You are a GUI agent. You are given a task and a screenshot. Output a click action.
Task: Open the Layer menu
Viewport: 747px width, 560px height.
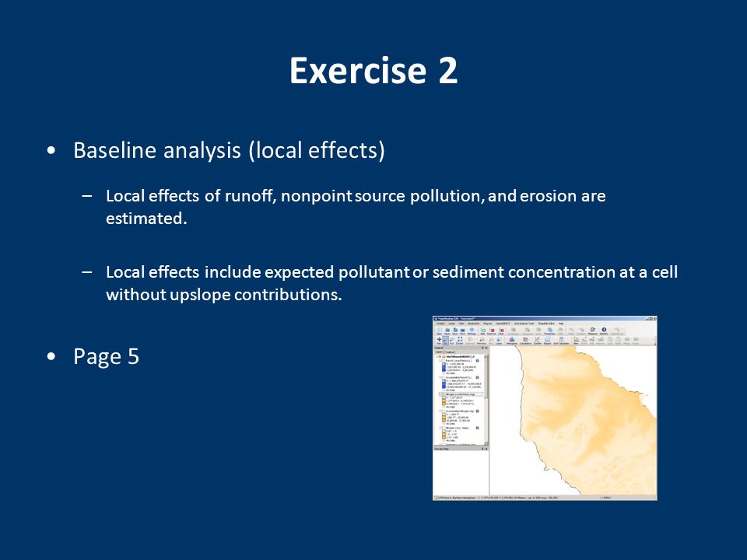[451, 324]
